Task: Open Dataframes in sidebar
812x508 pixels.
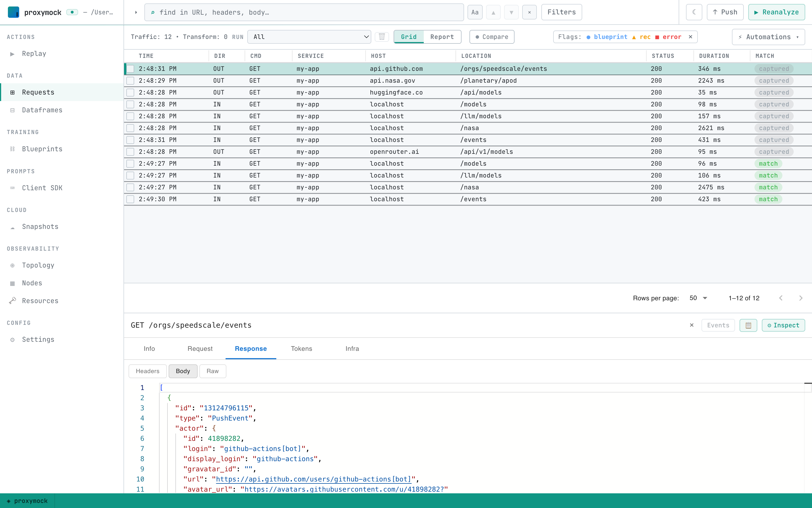Action: pos(62,110)
